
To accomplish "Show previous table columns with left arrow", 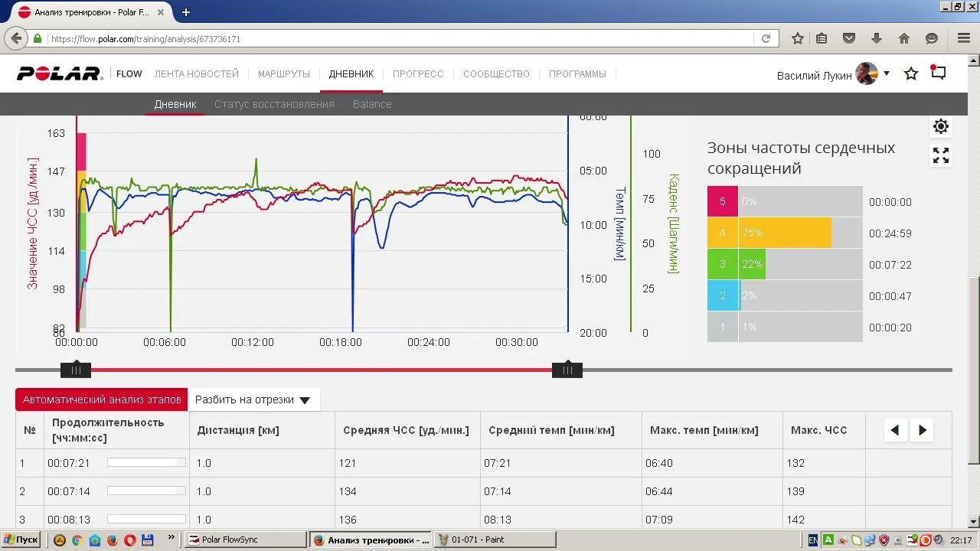I will (x=895, y=430).
